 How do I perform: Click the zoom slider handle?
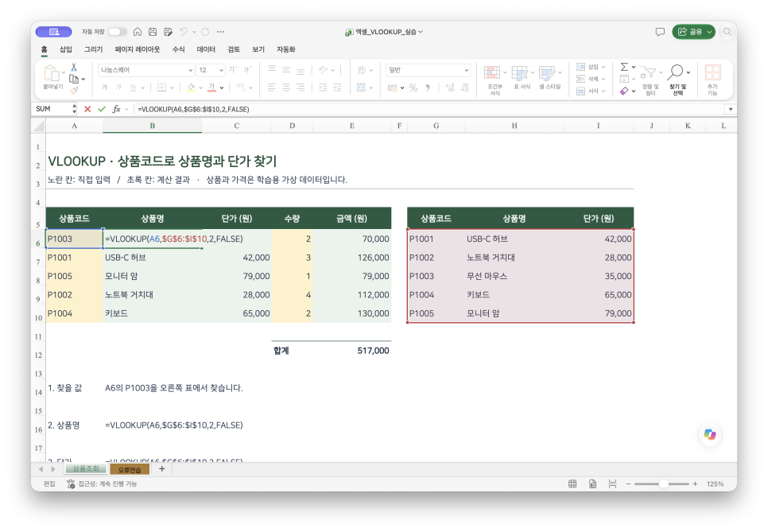[x=663, y=483]
